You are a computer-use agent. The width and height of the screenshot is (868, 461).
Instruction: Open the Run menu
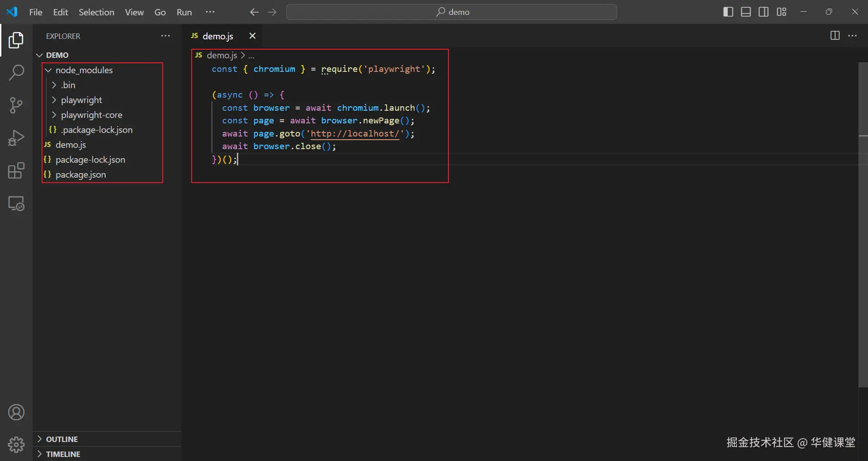(184, 12)
